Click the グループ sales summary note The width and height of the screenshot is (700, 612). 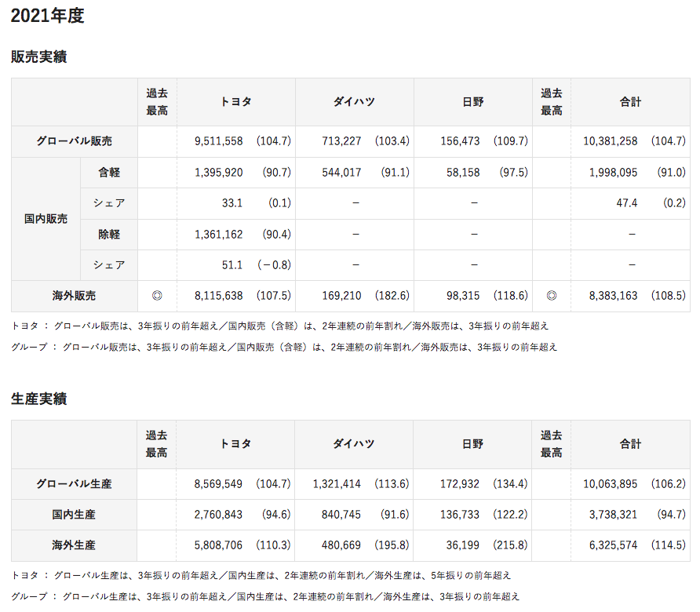[284, 348]
